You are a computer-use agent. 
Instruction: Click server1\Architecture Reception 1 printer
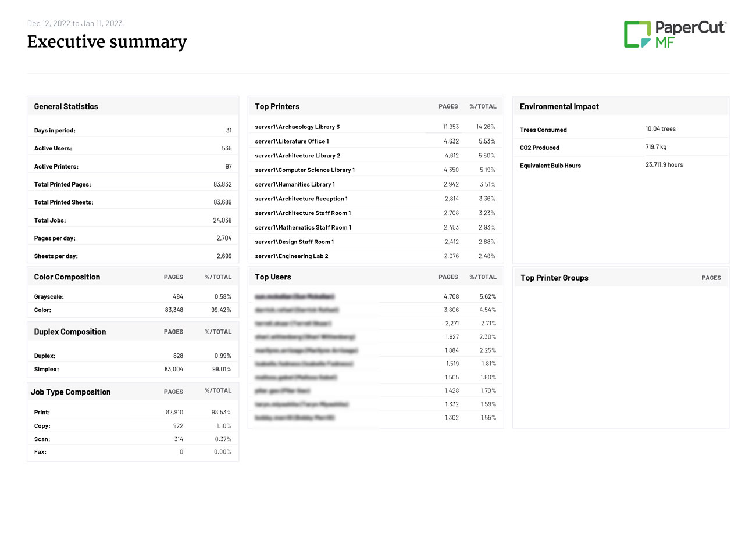(301, 199)
